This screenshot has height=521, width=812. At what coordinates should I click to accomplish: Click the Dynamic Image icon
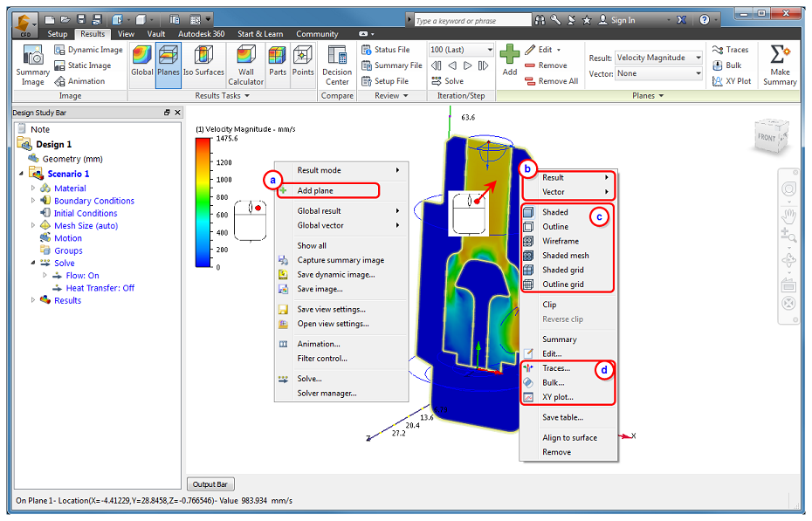tap(59, 50)
